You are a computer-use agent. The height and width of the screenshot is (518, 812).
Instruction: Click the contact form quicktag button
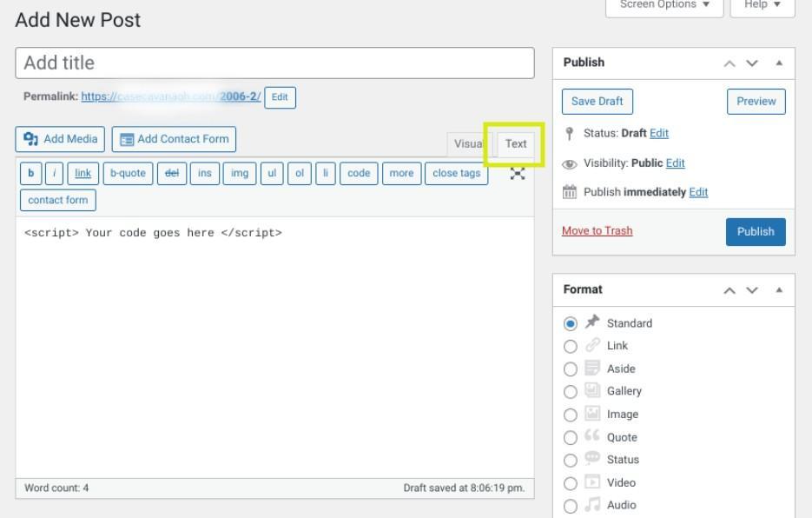point(58,200)
